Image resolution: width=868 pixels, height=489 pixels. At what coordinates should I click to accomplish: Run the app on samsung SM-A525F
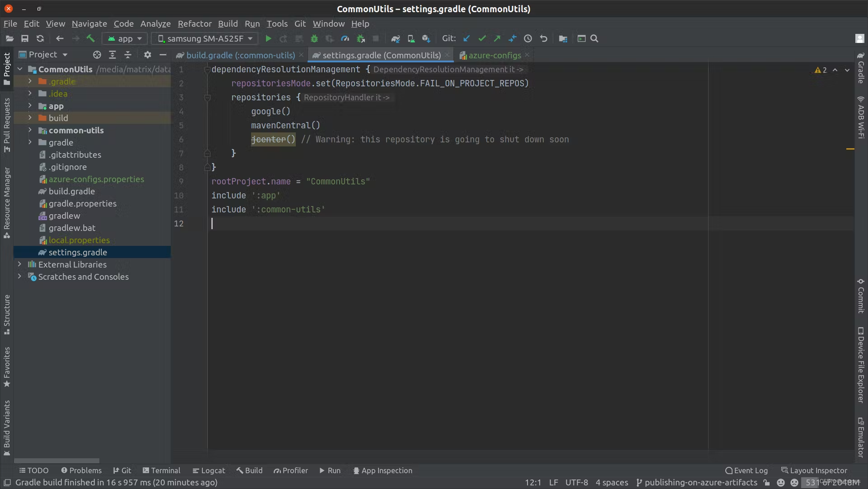(268, 38)
